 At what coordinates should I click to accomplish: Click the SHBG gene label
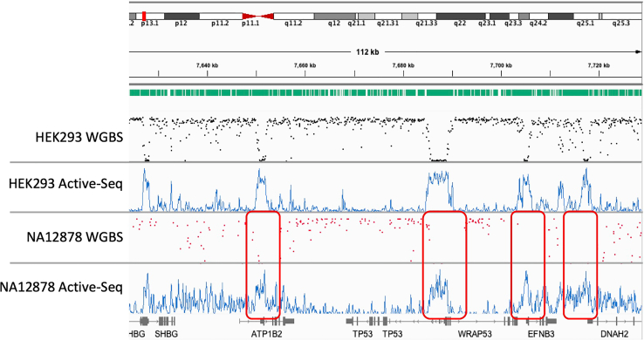click(167, 334)
